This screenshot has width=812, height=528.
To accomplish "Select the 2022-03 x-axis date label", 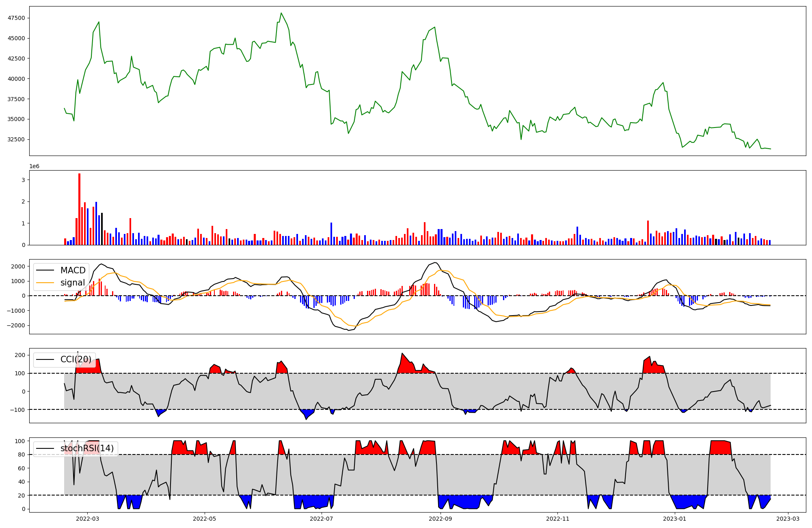I will point(87,519).
